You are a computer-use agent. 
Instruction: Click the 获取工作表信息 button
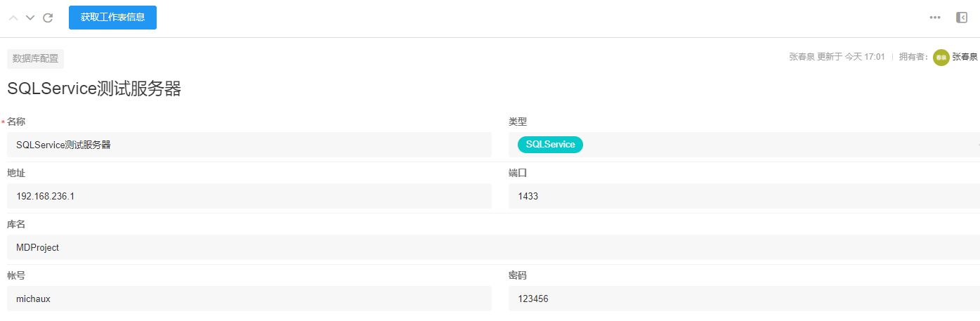click(112, 18)
